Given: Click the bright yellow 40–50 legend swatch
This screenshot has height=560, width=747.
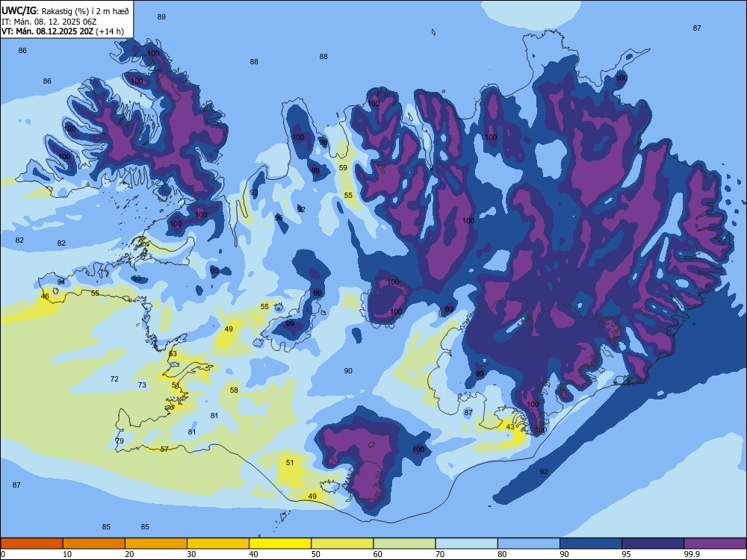Looking at the screenshot, I should pos(280,544).
